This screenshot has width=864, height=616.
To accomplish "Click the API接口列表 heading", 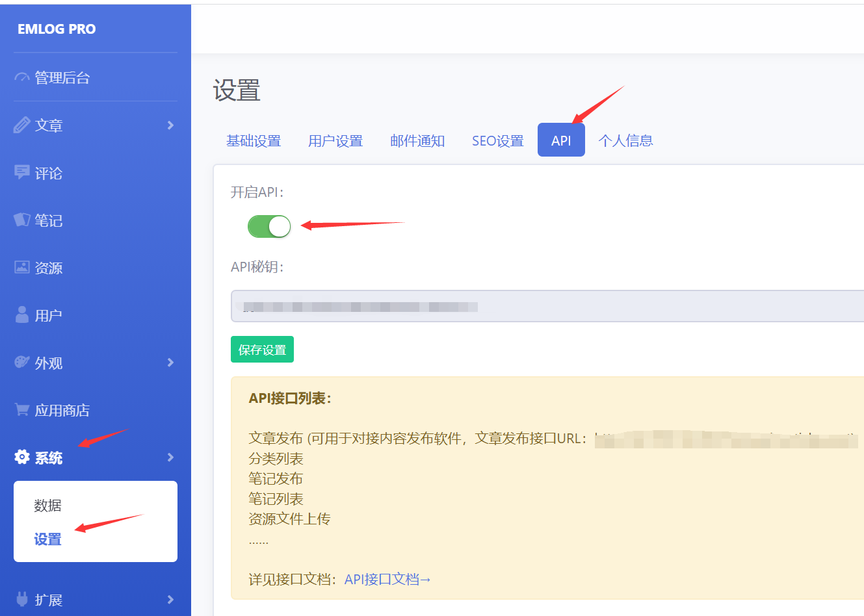I will click(290, 398).
